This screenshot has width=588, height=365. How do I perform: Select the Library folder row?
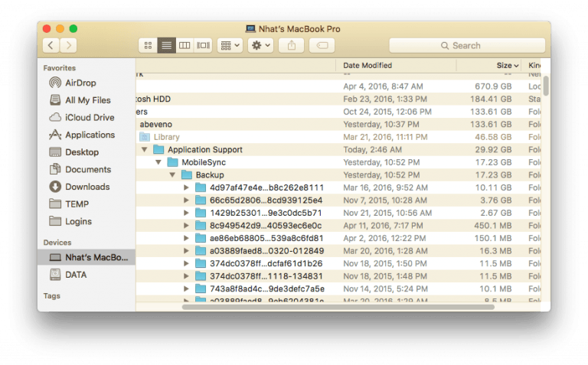tap(338, 137)
